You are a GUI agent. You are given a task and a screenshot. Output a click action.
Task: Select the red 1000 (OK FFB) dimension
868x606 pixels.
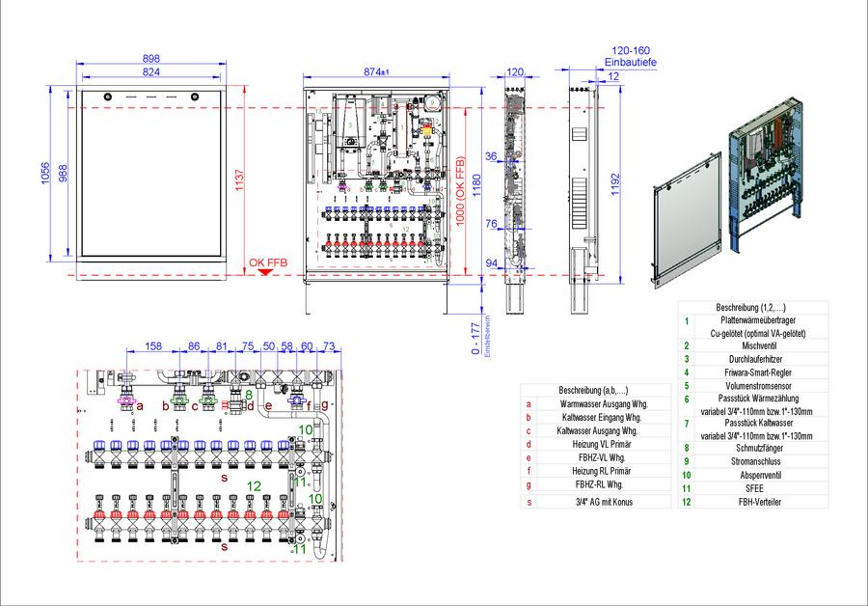pyautogui.click(x=460, y=191)
